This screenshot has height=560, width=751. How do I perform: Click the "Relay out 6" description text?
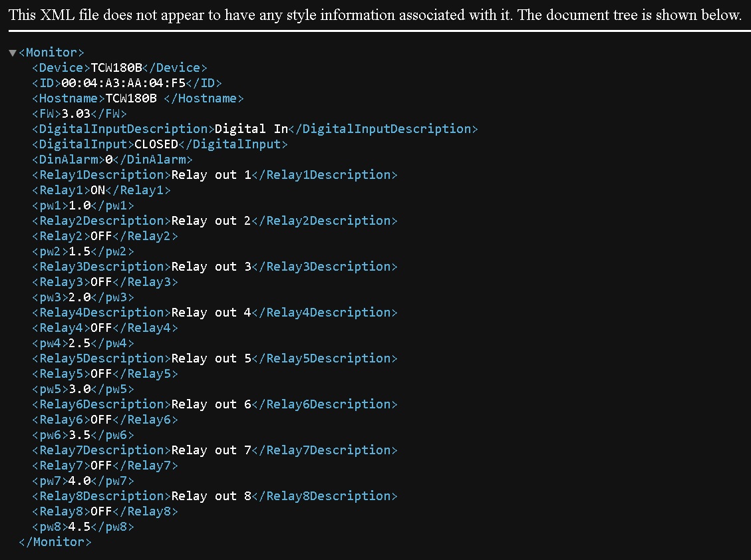point(211,404)
